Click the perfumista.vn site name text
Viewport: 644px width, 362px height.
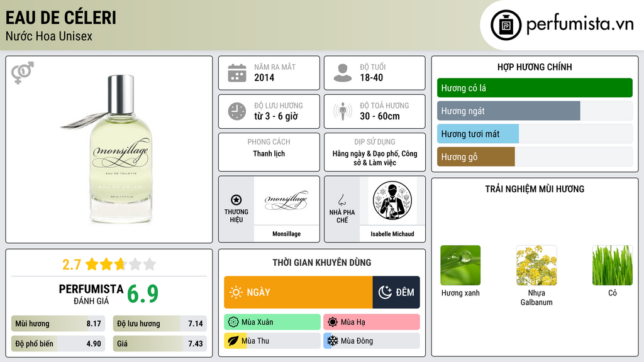click(580, 24)
